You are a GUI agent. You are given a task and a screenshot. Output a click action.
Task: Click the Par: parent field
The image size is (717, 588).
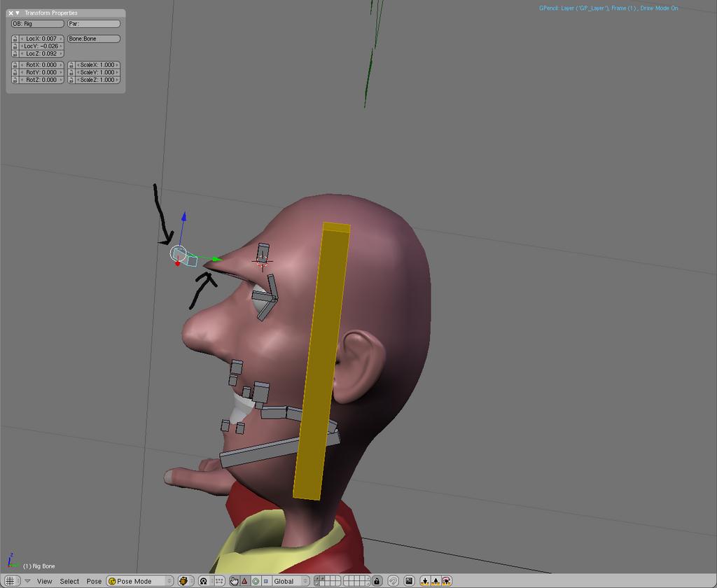coord(94,23)
